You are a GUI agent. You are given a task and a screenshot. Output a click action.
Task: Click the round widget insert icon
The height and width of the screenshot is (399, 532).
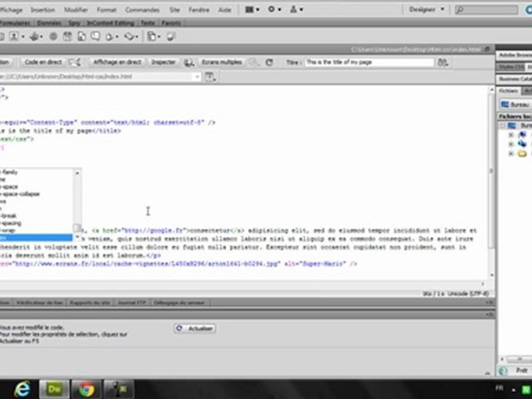[53, 37]
